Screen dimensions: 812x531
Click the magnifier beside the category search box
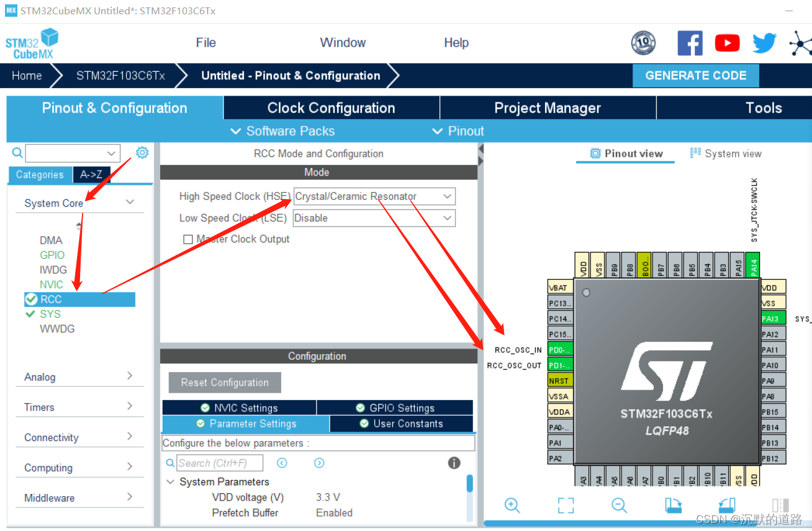(x=17, y=152)
